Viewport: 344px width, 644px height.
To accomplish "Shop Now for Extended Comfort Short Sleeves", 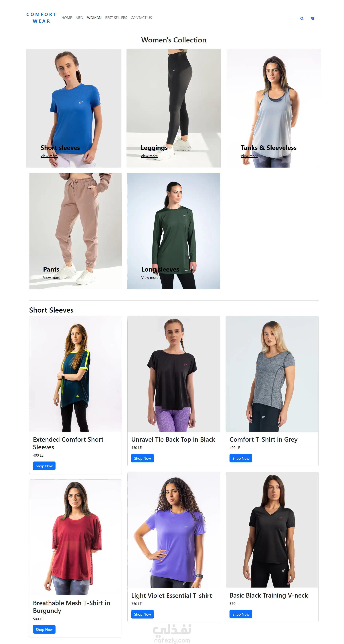I will pos(44,466).
